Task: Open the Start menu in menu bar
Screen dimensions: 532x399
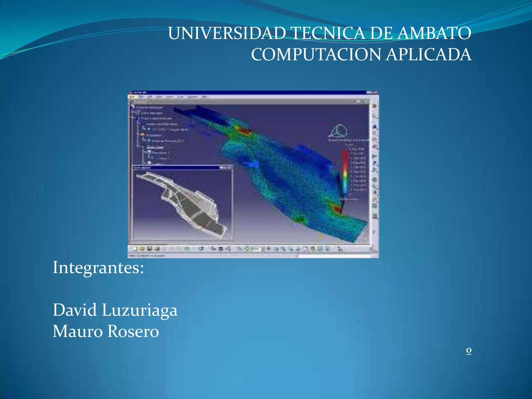Action: pos(132,97)
